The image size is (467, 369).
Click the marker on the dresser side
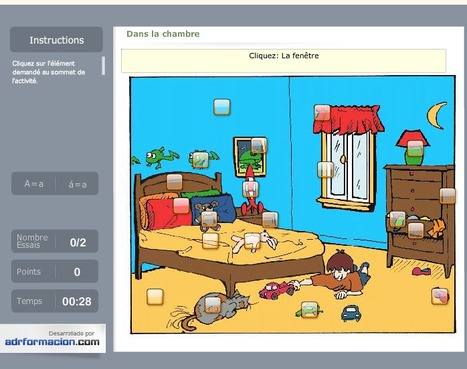447,196
